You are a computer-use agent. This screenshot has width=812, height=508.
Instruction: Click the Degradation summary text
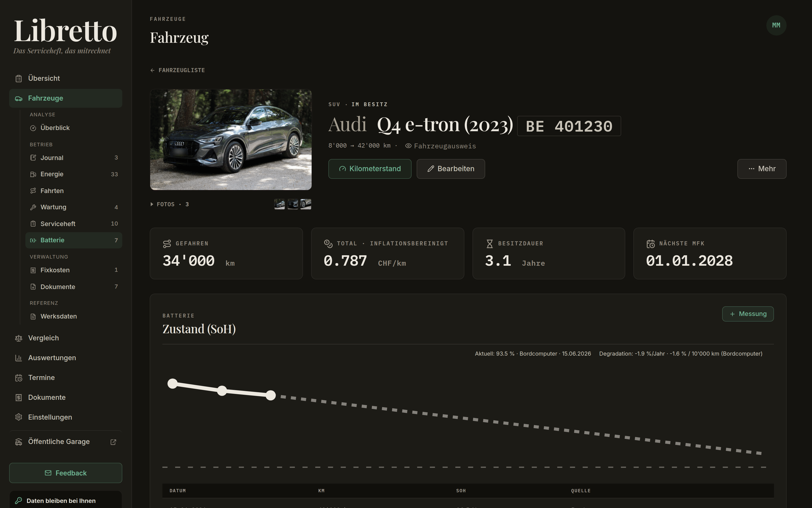[x=681, y=354]
